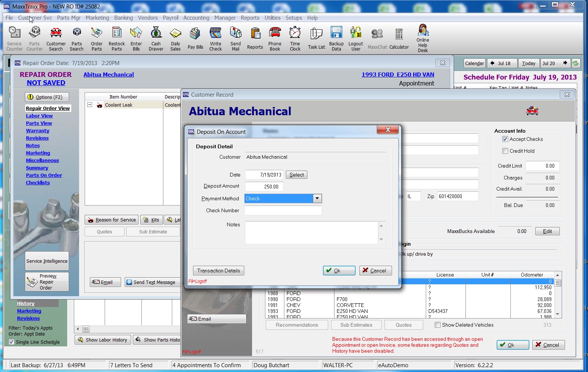Open Transaction Details in deposit dialog
588x372 pixels.
[218, 271]
